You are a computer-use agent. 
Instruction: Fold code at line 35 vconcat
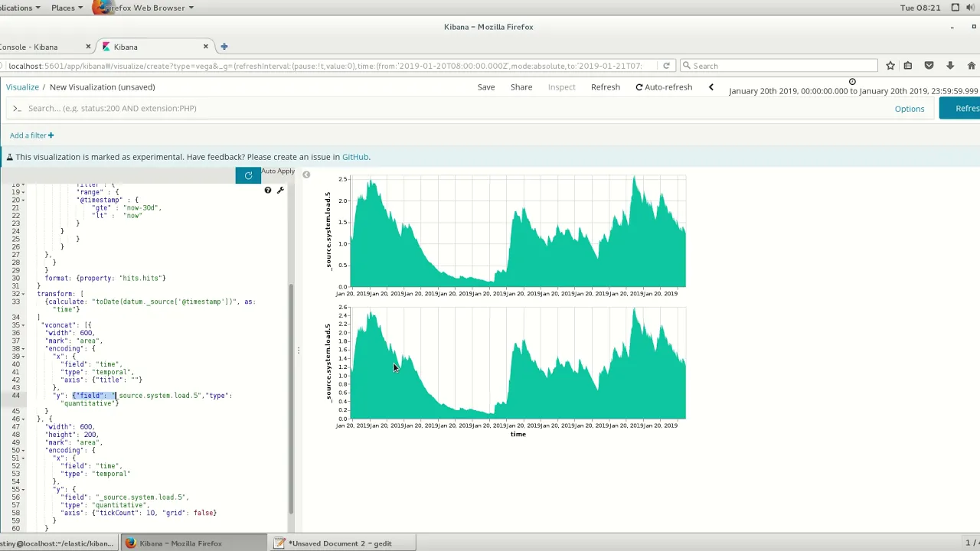tap(25, 325)
